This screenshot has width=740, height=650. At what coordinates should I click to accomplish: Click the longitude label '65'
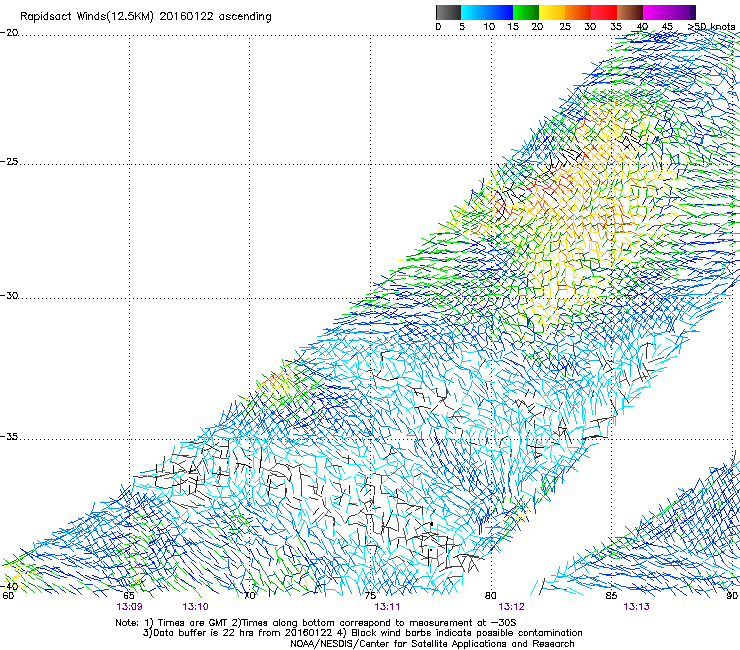129,595
